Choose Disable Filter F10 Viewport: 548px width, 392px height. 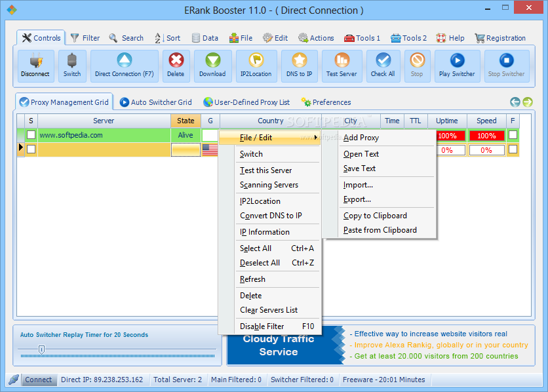269,326
